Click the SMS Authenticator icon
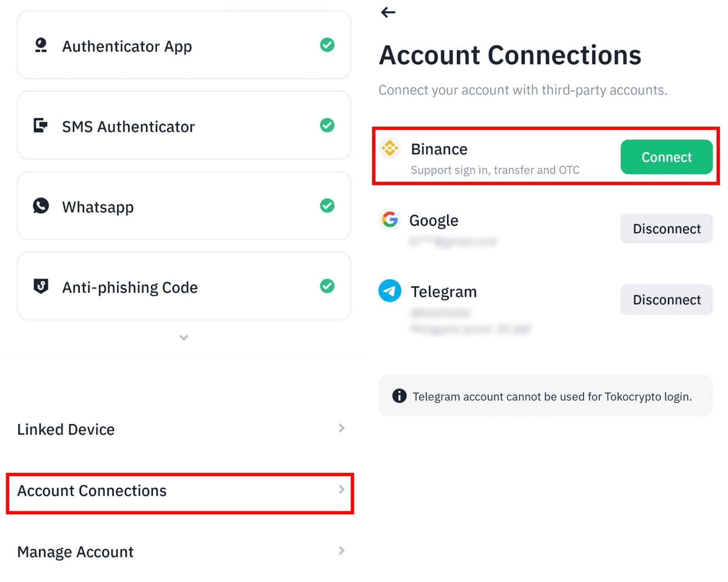The width and height of the screenshot is (728, 582). 40,125
